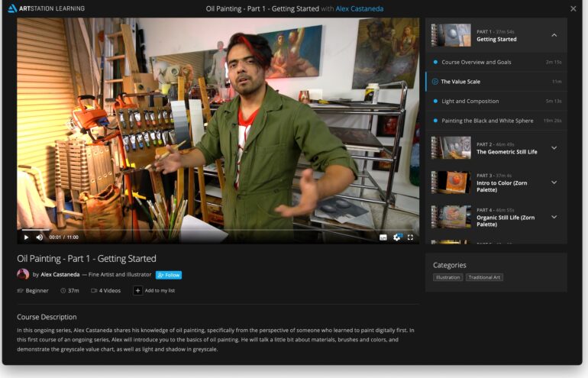Click the course title below the video
Screen dimensions: 588x378
[x=86, y=259]
